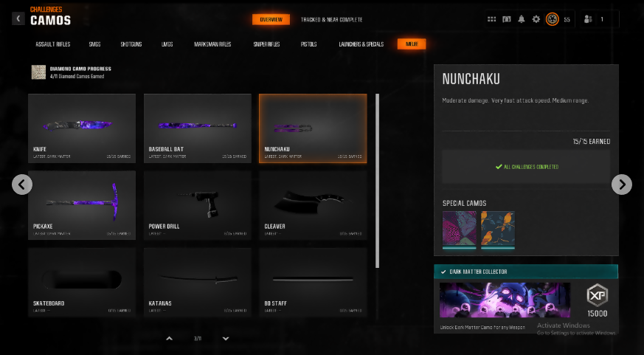Select the Overview button

(x=271, y=19)
